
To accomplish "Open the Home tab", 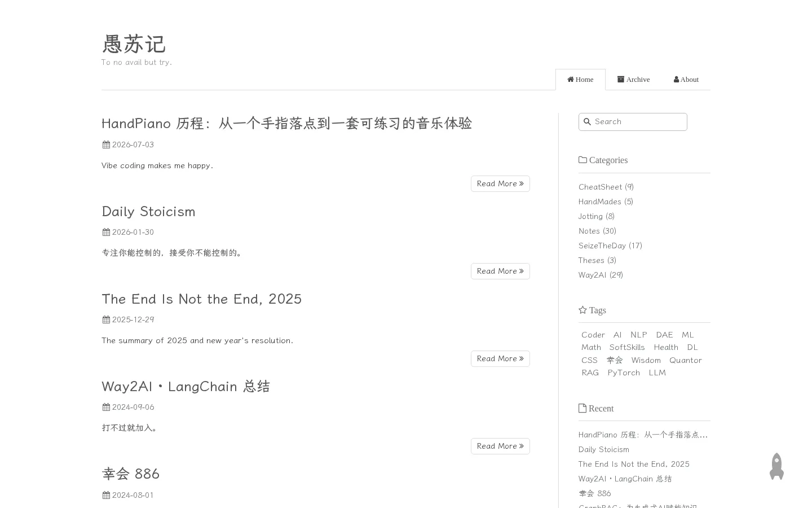I will 580,80.
